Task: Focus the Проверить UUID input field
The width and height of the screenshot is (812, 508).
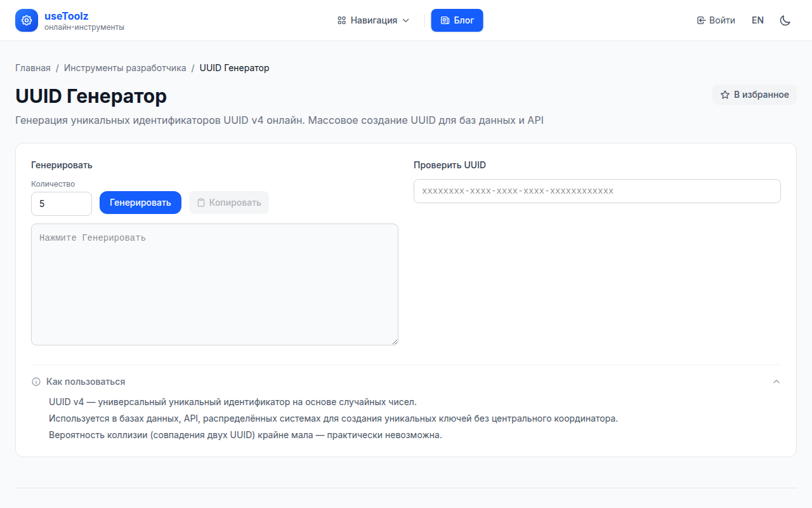Action: [597, 191]
